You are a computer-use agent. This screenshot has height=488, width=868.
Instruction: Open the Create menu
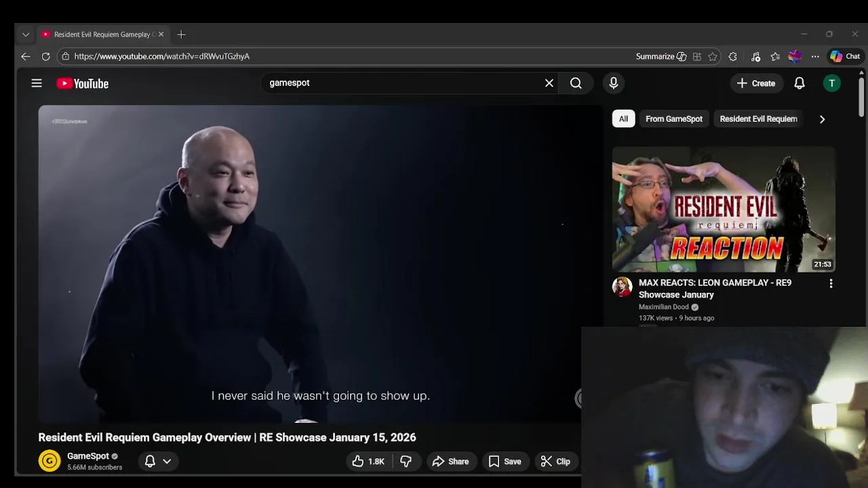(x=756, y=83)
